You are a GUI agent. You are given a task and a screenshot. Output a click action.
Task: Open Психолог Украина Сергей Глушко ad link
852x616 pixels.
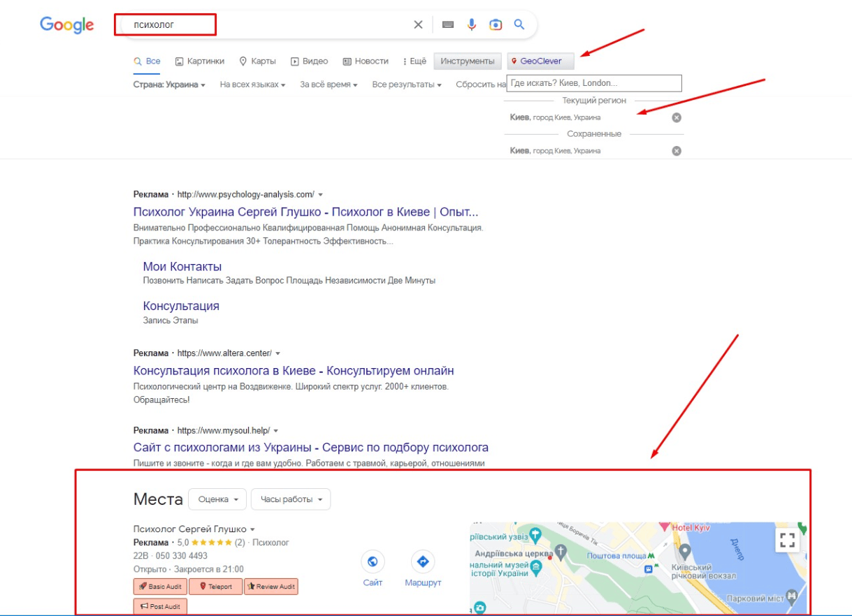pyautogui.click(x=305, y=212)
